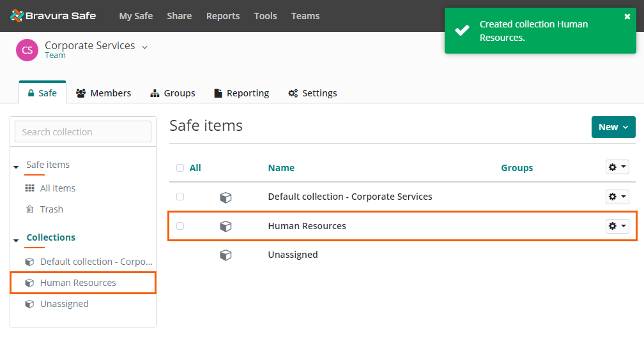Collapse the Safe items tree section arrow
Viewport: 644px width, 337px height.
16,167
